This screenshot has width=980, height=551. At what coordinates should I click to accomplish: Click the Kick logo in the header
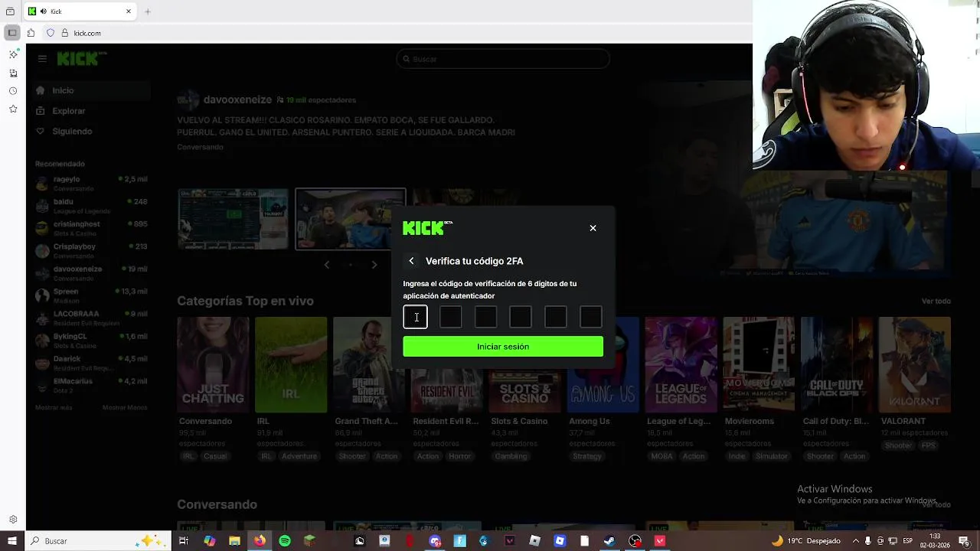coord(82,59)
